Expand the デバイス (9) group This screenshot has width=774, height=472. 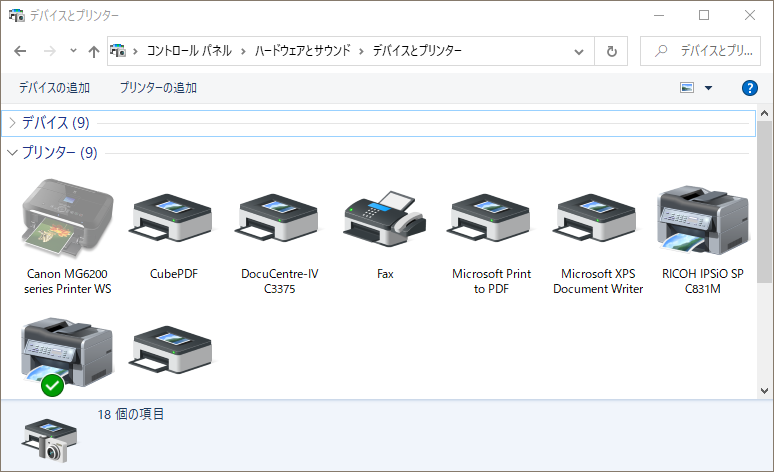coord(12,122)
